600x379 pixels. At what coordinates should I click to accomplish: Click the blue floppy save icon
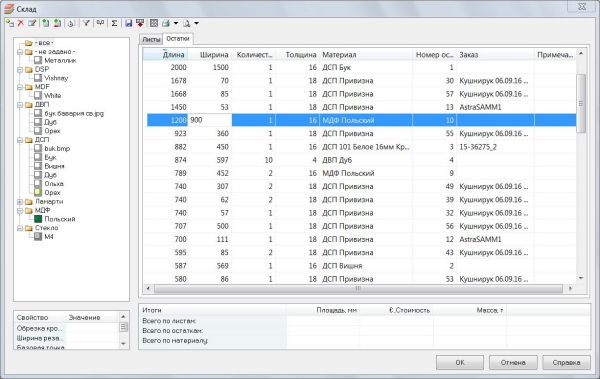(128, 23)
